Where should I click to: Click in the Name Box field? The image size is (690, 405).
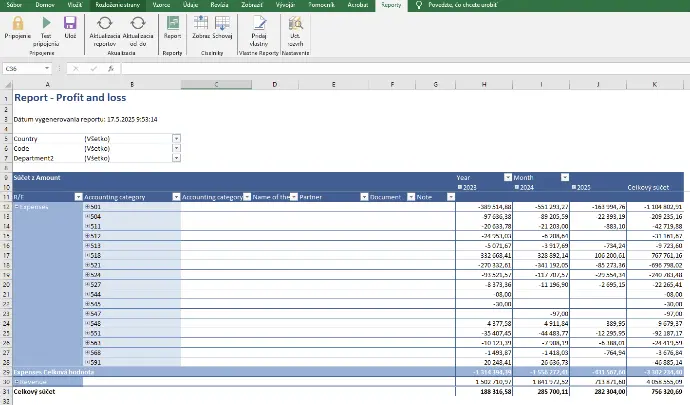pos(23,69)
